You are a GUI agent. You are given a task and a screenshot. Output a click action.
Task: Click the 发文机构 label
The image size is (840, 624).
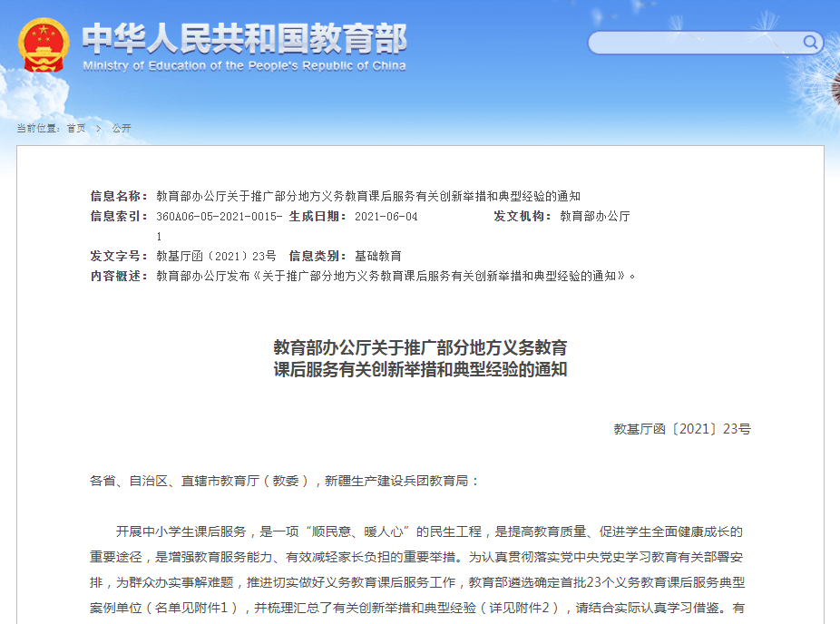pyautogui.click(x=522, y=217)
